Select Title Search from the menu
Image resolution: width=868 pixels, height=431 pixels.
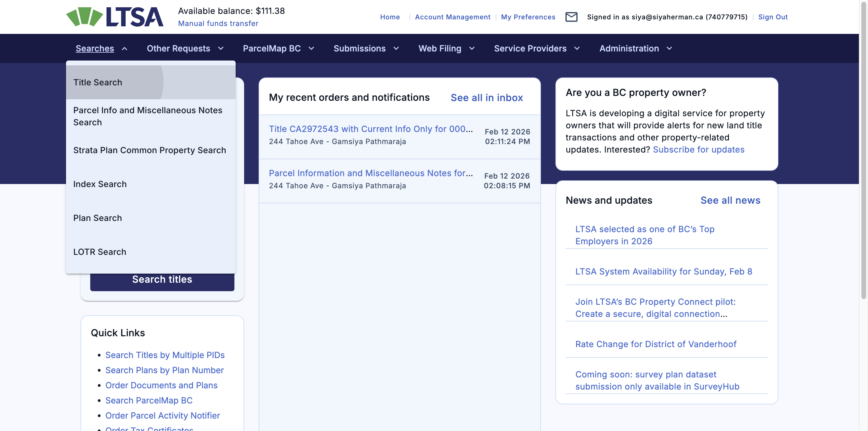(98, 83)
